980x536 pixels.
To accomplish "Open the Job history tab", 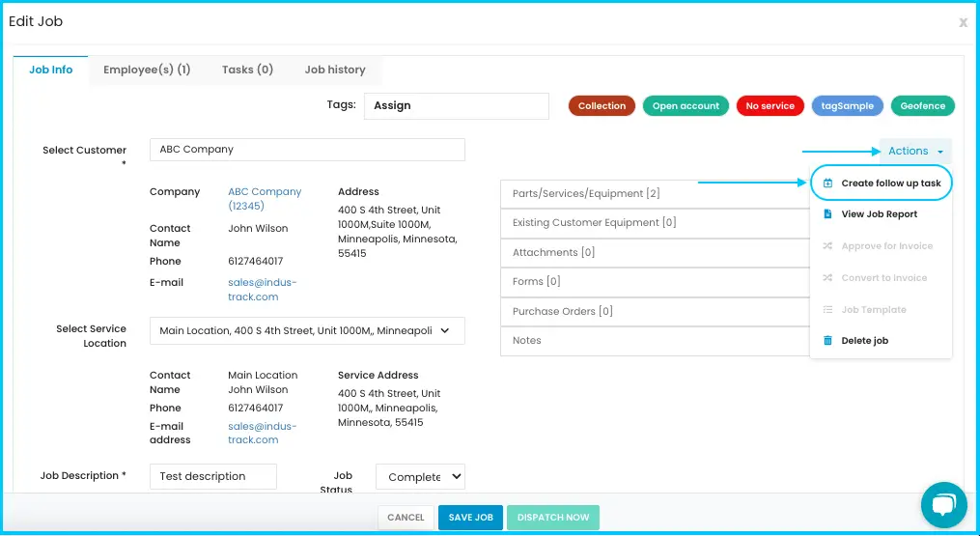I will (x=335, y=70).
